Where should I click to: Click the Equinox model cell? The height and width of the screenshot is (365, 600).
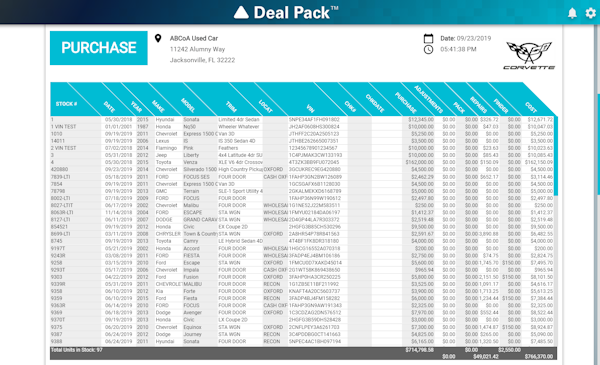click(192, 327)
